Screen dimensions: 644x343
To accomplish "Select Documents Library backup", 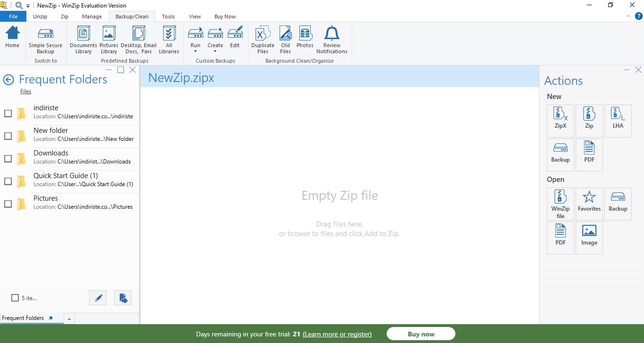I will pos(83,41).
